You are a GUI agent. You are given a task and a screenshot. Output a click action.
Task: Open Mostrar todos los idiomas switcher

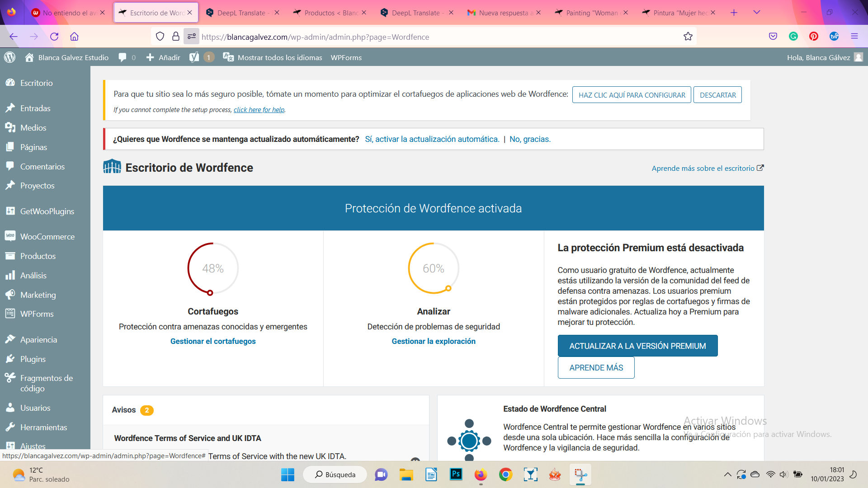pos(273,57)
